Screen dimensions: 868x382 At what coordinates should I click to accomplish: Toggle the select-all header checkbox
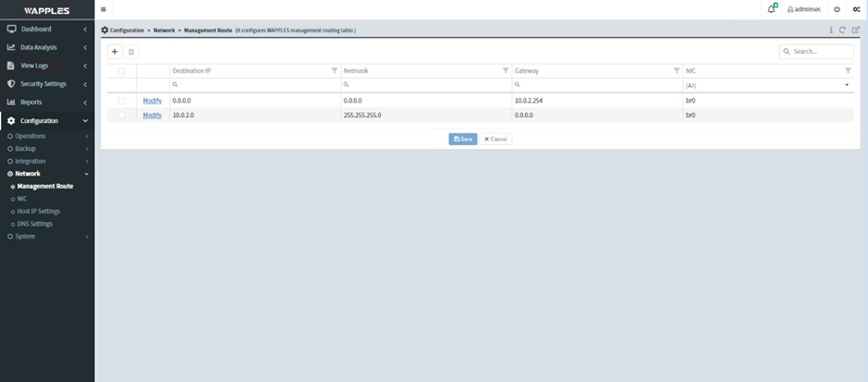pos(121,70)
